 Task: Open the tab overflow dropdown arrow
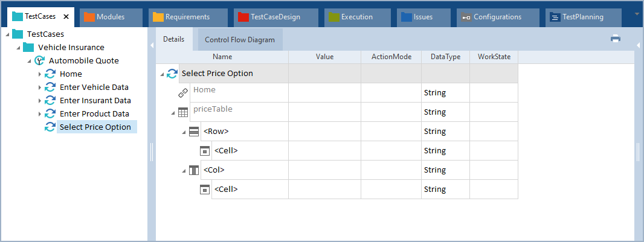point(637,13)
